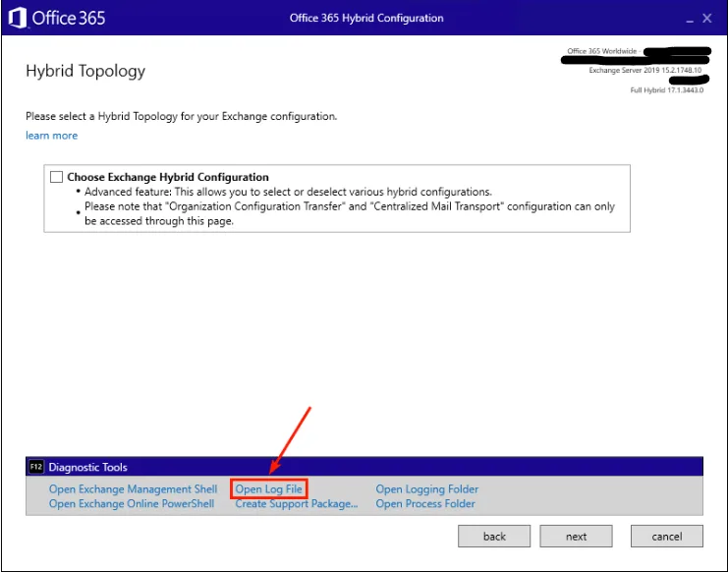
Task: Click the Hybrid Topology page heading
Action: tap(85, 71)
